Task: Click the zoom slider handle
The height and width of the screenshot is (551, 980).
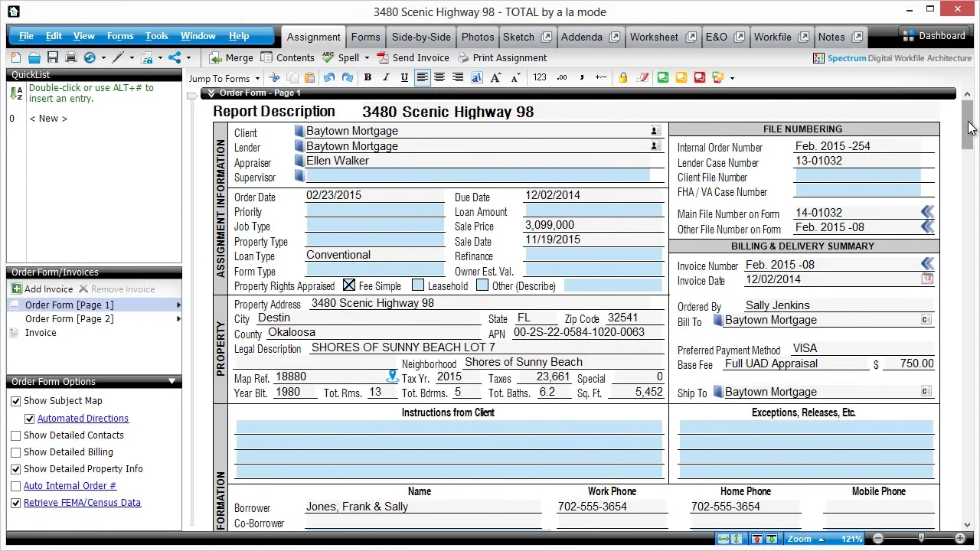Action: pyautogui.click(x=921, y=539)
